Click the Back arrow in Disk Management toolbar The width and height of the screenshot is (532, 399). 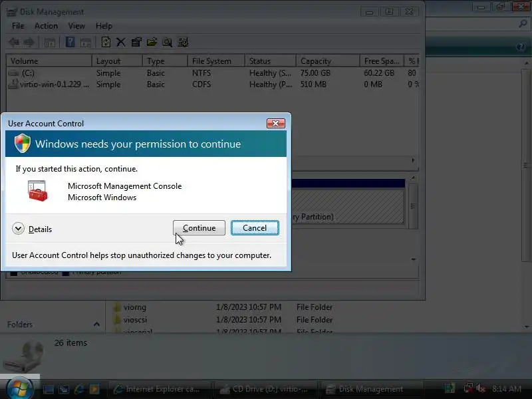pos(14,42)
